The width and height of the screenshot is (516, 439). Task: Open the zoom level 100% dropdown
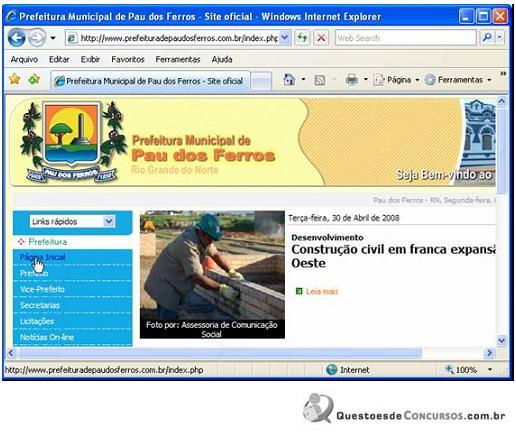tap(490, 369)
